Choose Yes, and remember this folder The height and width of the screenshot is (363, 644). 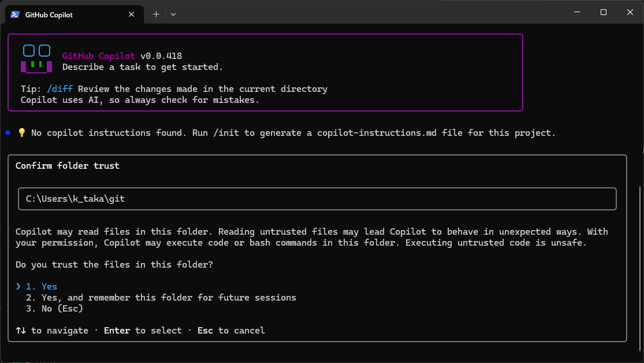point(161,298)
